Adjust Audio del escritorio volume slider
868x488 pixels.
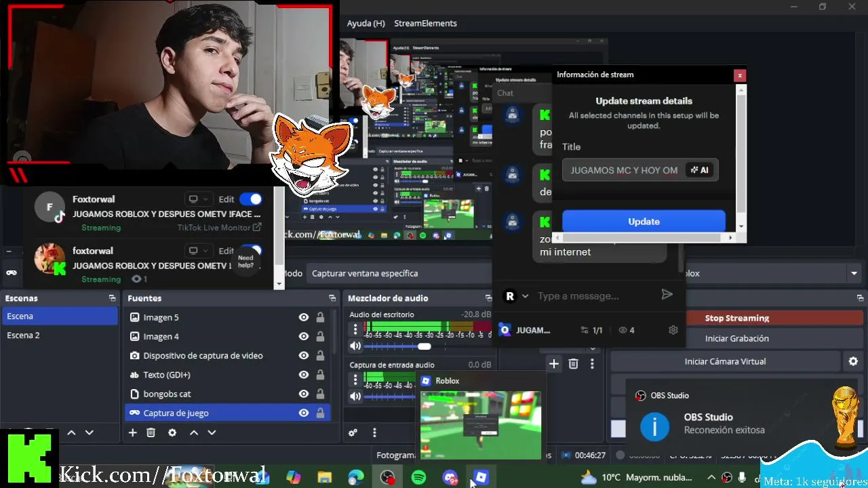424,346
